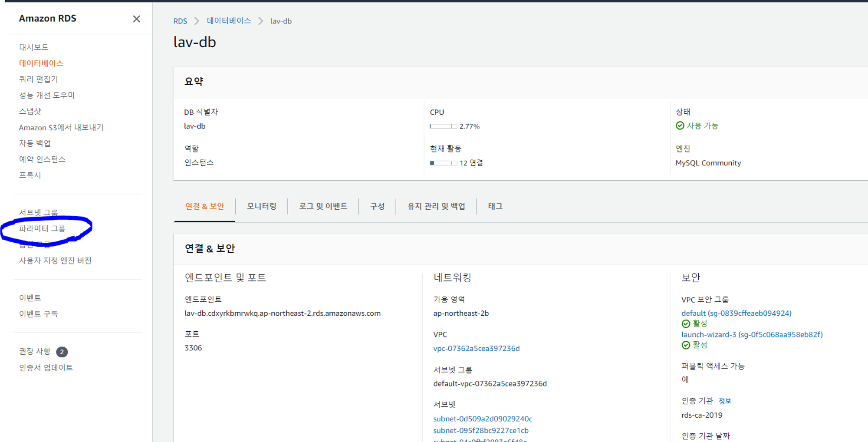Open 대시보드 in the sidebar
Image resolution: width=868 pixels, height=442 pixels.
(x=34, y=47)
